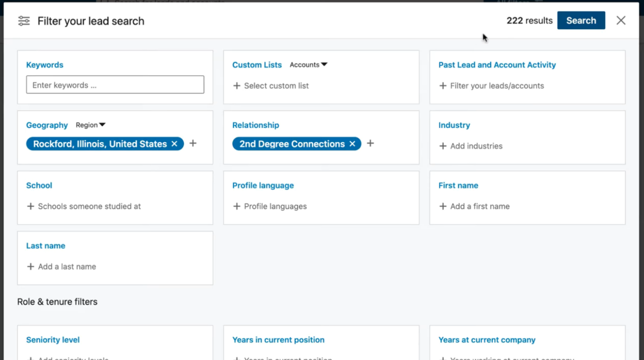The image size is (644, 360).
Task: Click Years in current position heading
Action: click(278, 340)
